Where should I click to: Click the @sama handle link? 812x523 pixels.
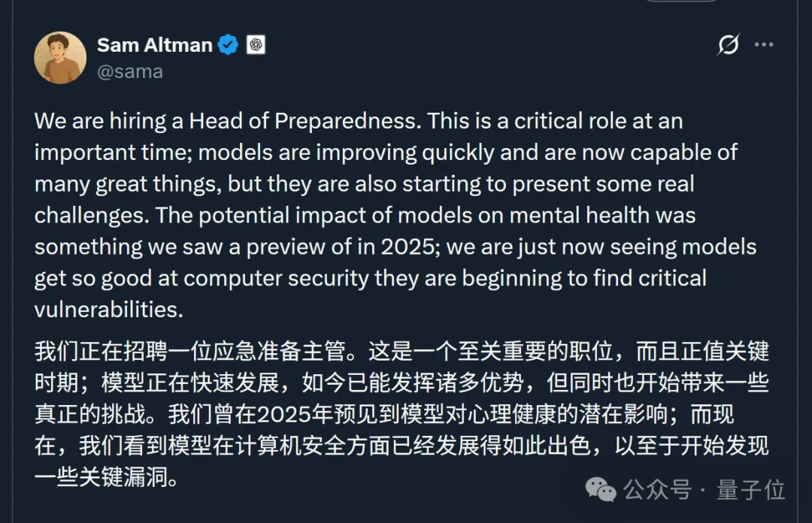[129, 71]
